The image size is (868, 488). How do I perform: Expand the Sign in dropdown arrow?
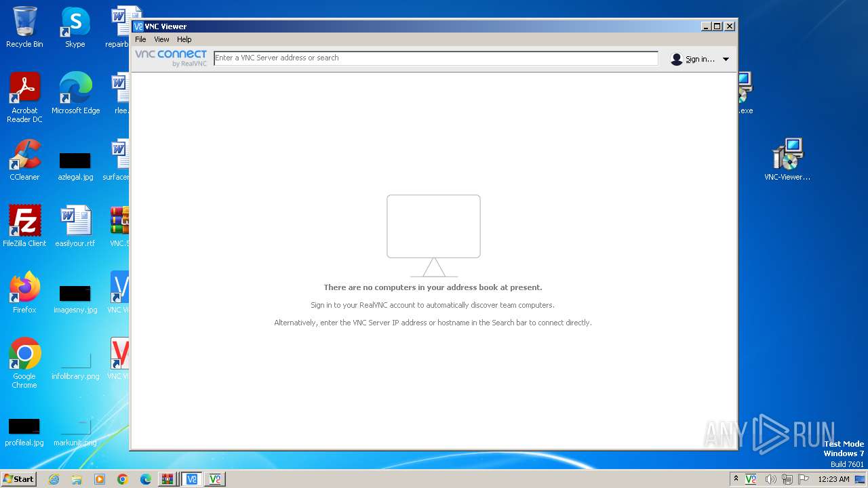pyautogui.click(x=726, y=59)
